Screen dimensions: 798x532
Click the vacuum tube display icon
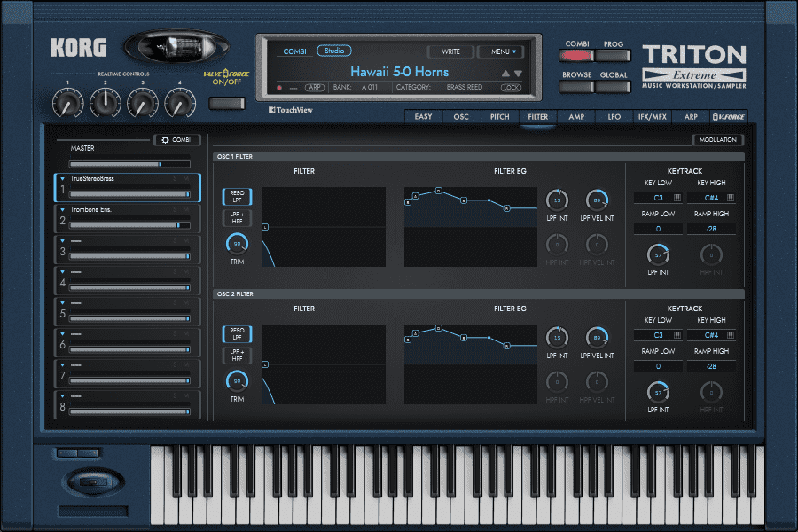coord(176,48)
